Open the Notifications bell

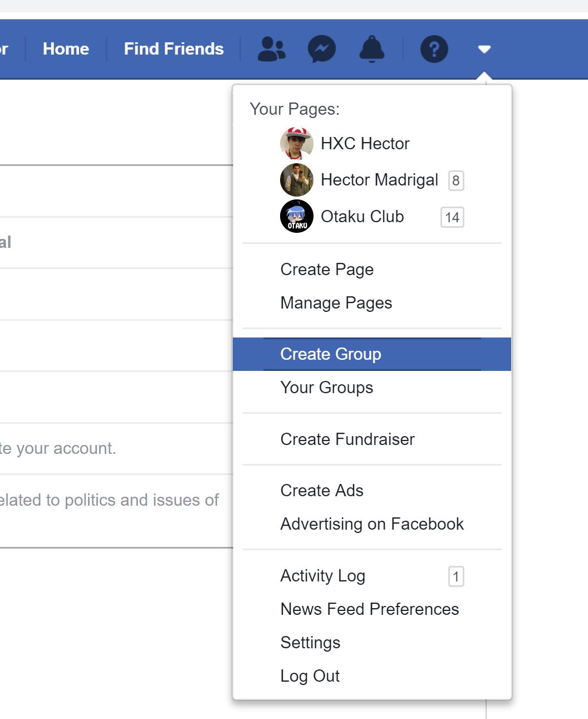372,49
